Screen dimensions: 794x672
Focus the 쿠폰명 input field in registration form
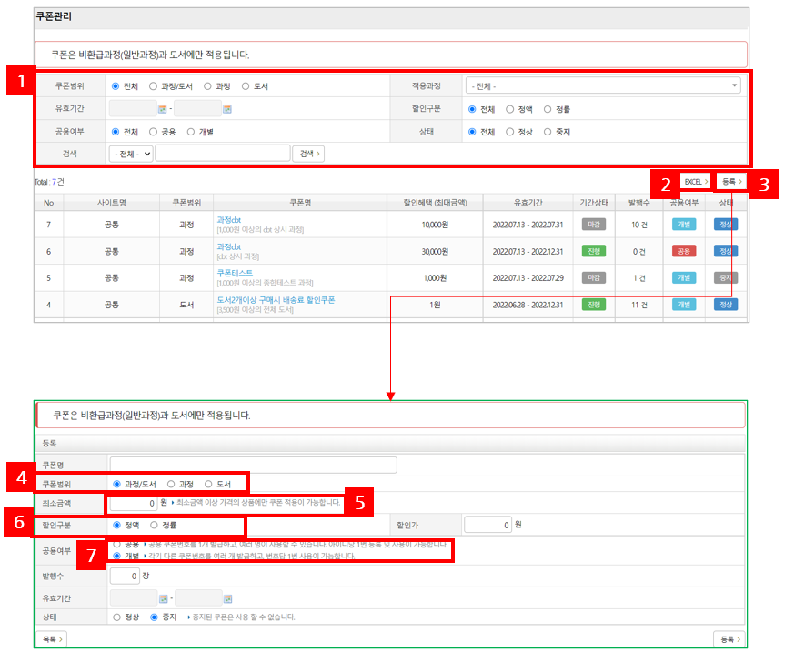tap(253, 466)
